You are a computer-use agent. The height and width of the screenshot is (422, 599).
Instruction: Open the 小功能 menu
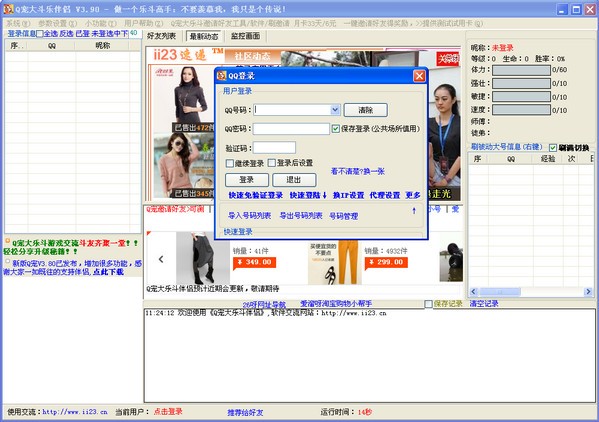click(x=101, y=24)
